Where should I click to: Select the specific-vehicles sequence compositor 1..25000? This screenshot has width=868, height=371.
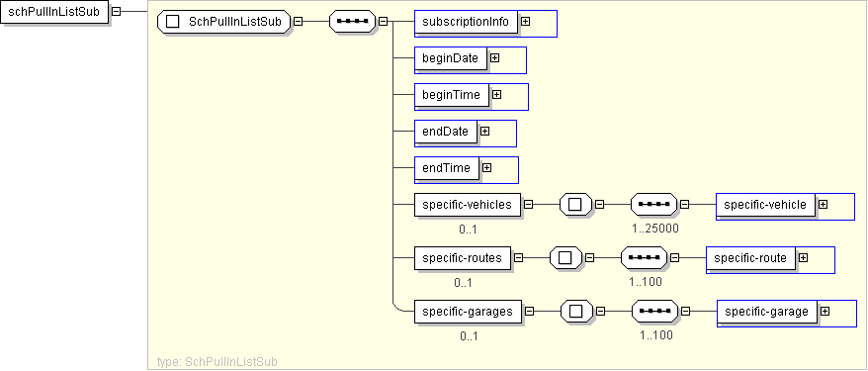coord(653,205)
